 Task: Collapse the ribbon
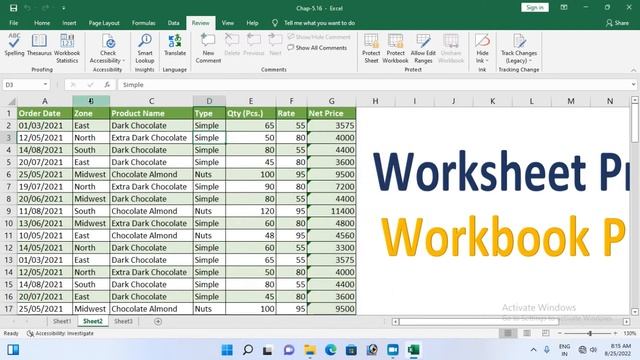pos(633,70)
